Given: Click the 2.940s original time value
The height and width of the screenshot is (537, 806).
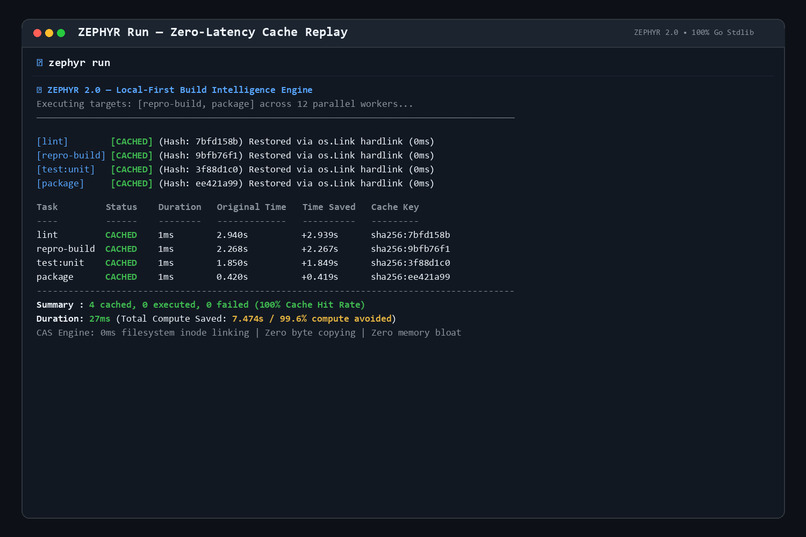Looking at the screenshot, I should pos(232,234).
